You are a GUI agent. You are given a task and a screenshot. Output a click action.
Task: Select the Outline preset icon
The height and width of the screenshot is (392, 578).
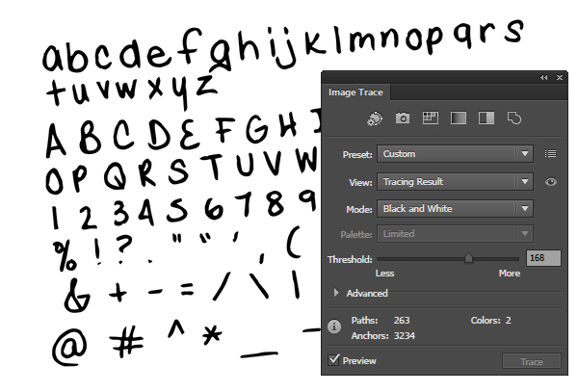click(514, 118)
